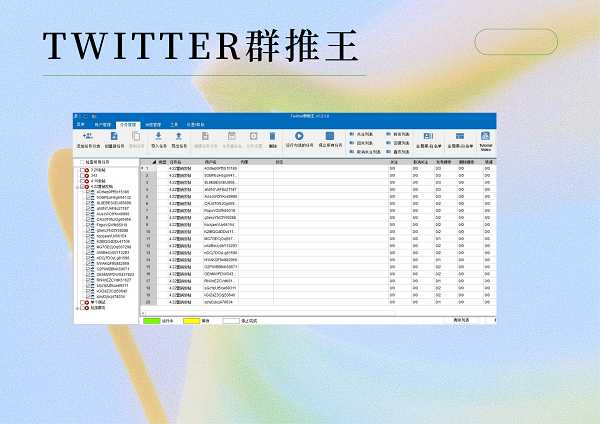
Task: Stop all tasks with the square icon
Action: tap(330, 136)
